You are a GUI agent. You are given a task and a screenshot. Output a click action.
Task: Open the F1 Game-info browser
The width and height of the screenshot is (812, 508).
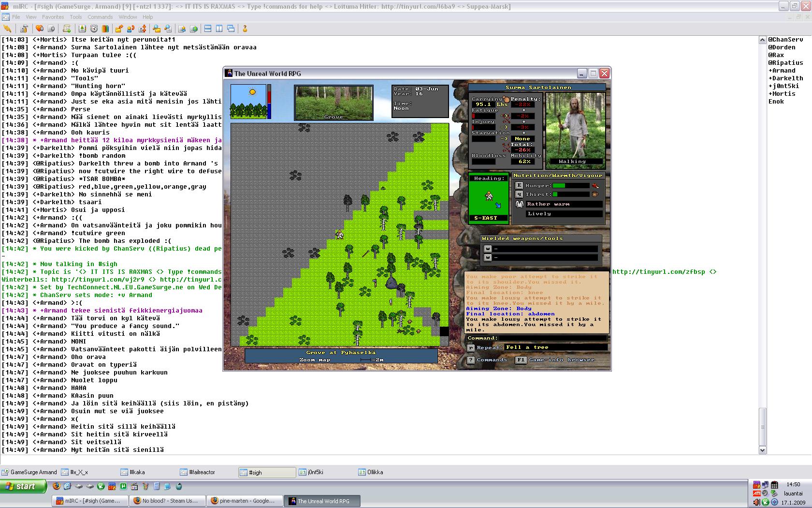coord(521,360)
